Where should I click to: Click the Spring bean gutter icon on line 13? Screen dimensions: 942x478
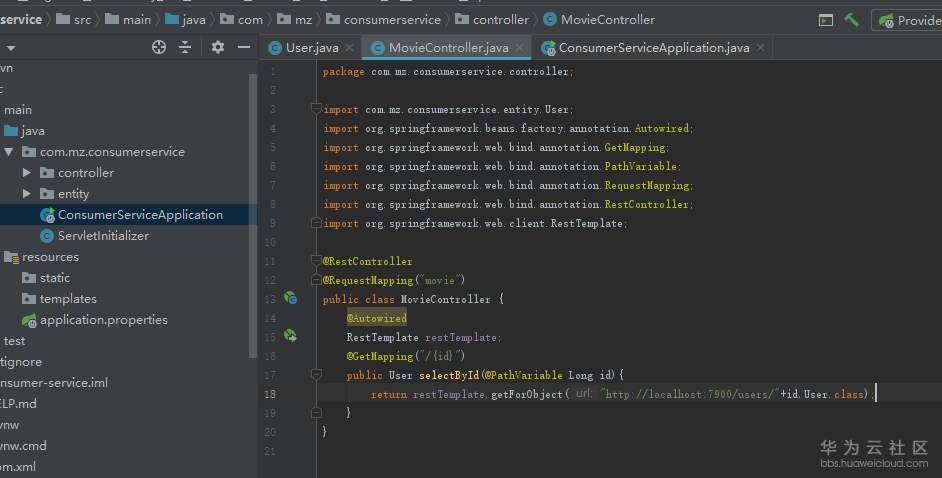click(290, 298)
